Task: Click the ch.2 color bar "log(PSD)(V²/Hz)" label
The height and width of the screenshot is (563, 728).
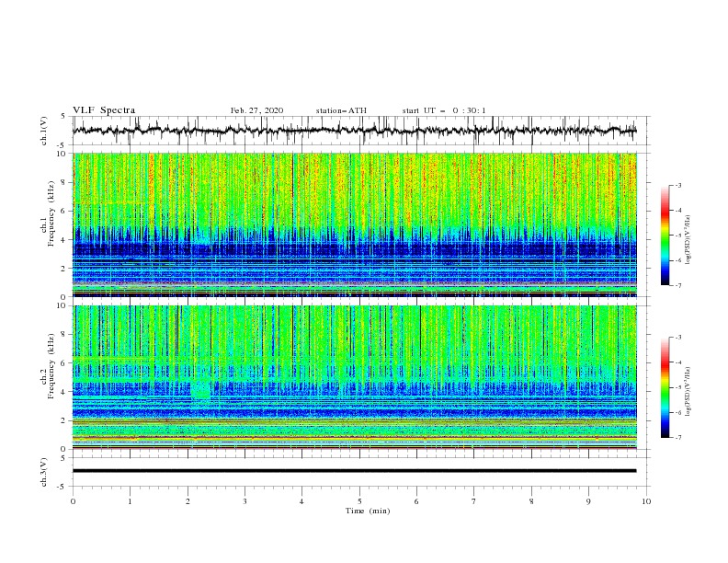Action: coord(688,392)
